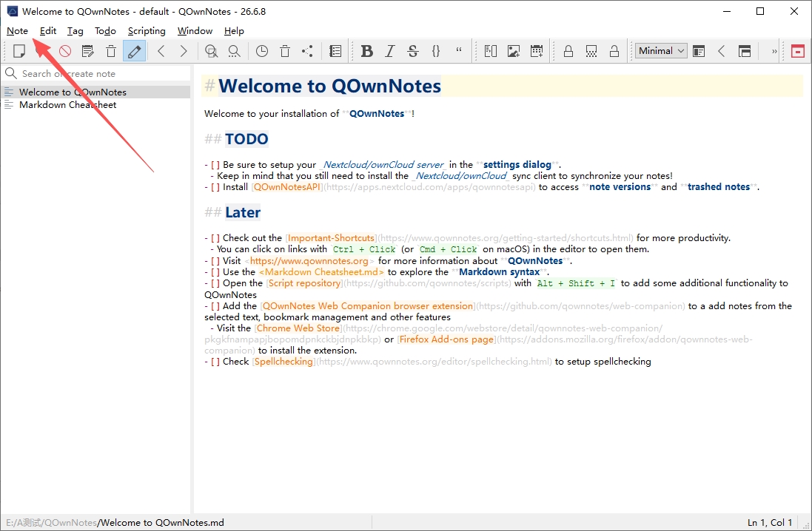
Task: Insert an image with picture icon
Action: click(x=514, y=51)
